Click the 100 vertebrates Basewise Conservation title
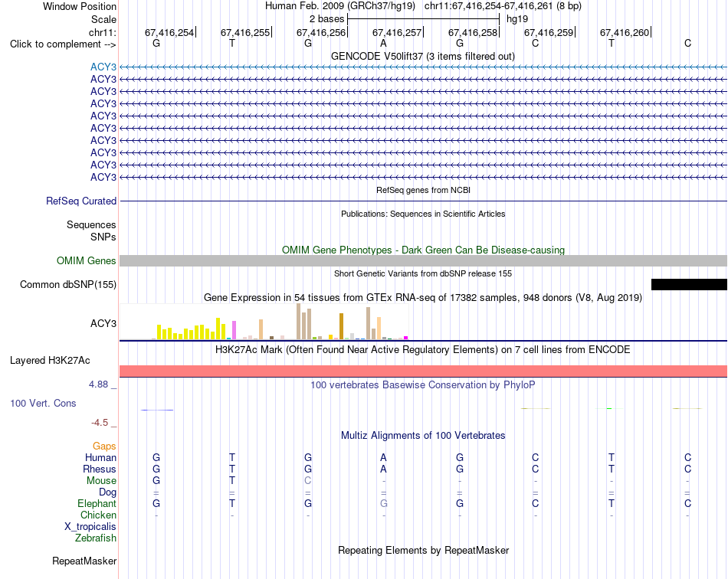 pos(423,384)
